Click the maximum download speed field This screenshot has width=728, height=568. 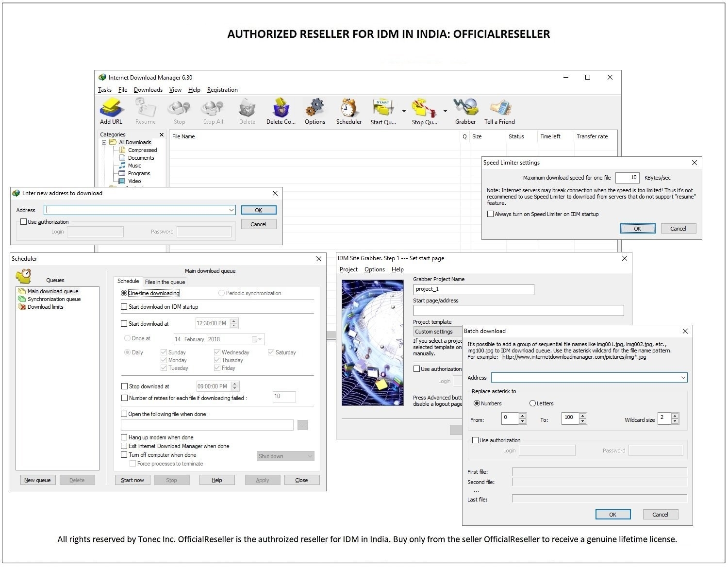627,178
